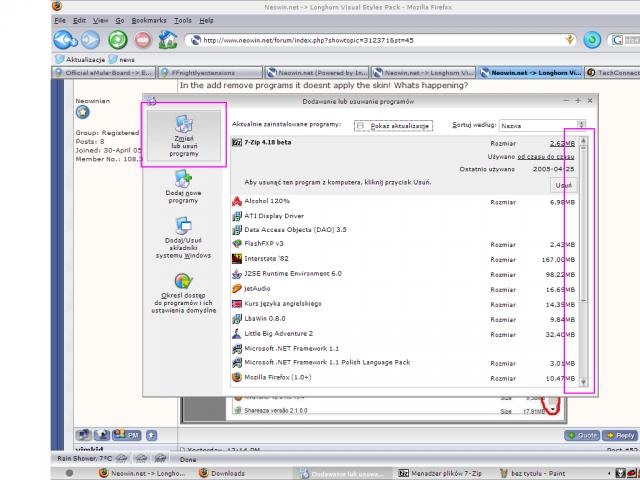Click Kurs języka angielskiego flag icon
This screenshot has width=640, height=480.
click(237, 304)
